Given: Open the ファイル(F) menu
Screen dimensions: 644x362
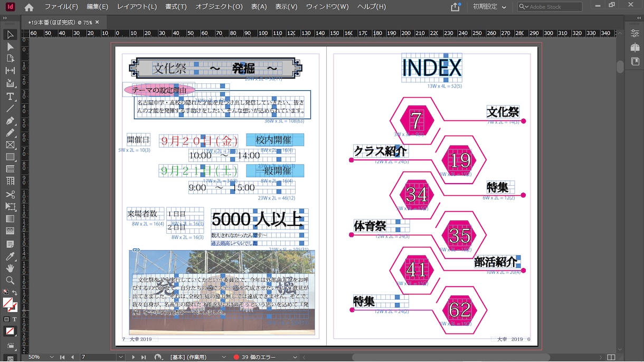Looking at the screenshot, I should point(61,7).
